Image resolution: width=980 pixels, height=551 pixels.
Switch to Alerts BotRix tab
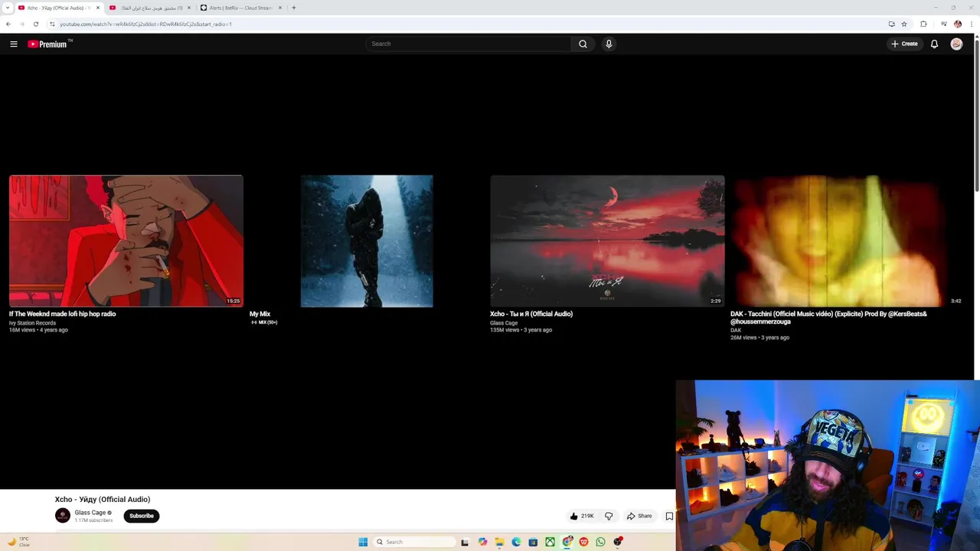pyautogui.click(x=241, y=8)
